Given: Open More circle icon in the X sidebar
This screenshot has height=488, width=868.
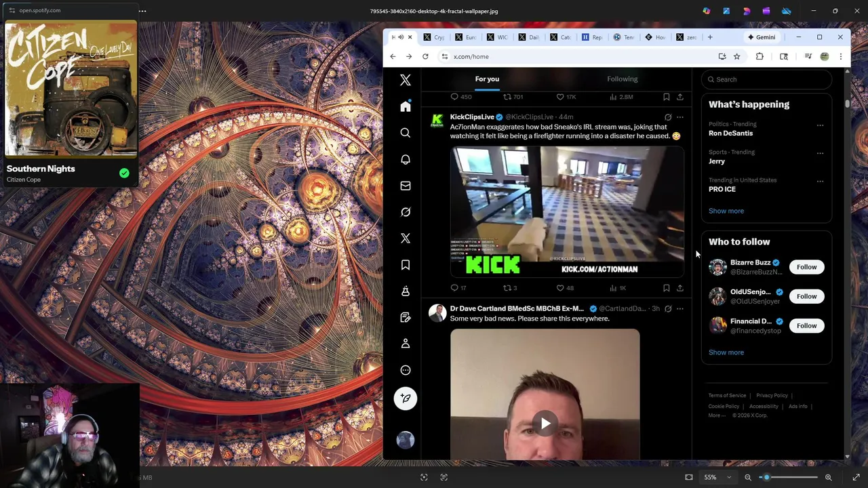Looking at the screenshot, I should point(406,370).
